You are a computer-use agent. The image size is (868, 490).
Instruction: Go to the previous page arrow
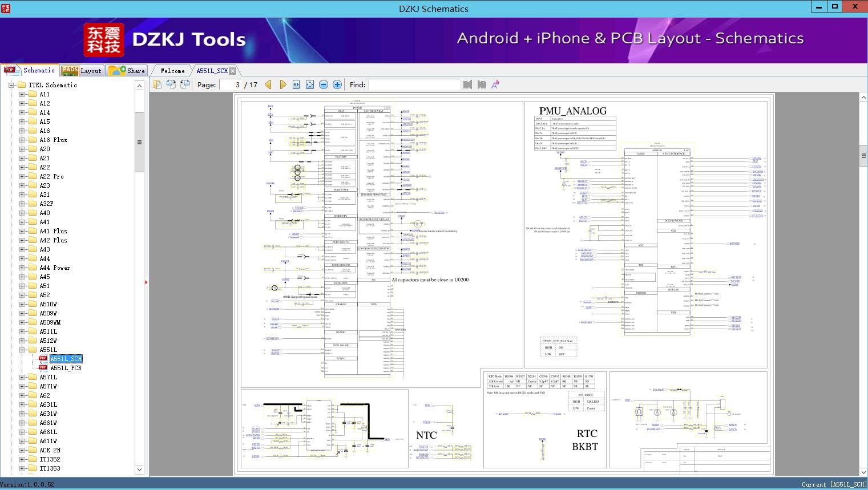pyautogui.click(x=268, y=84)
